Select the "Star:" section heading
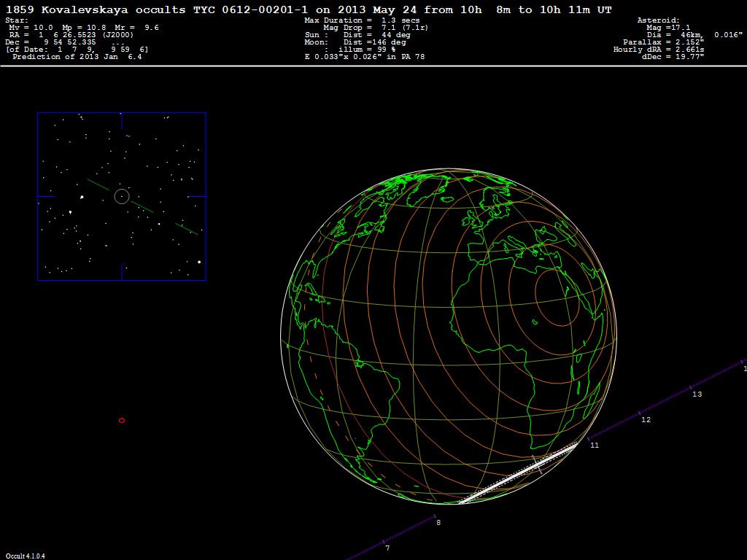Image resolution: width=747 pixels, height=560 pixels. 17,20
